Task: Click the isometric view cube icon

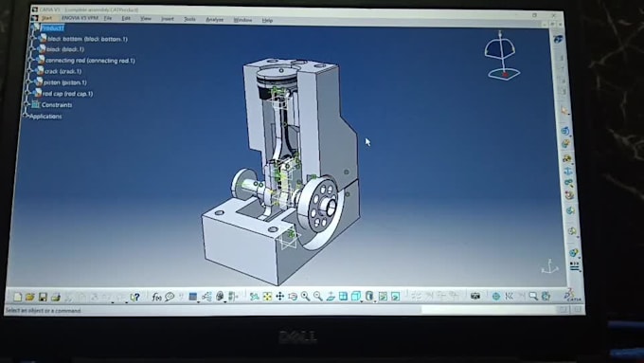Action: point(356,297)
